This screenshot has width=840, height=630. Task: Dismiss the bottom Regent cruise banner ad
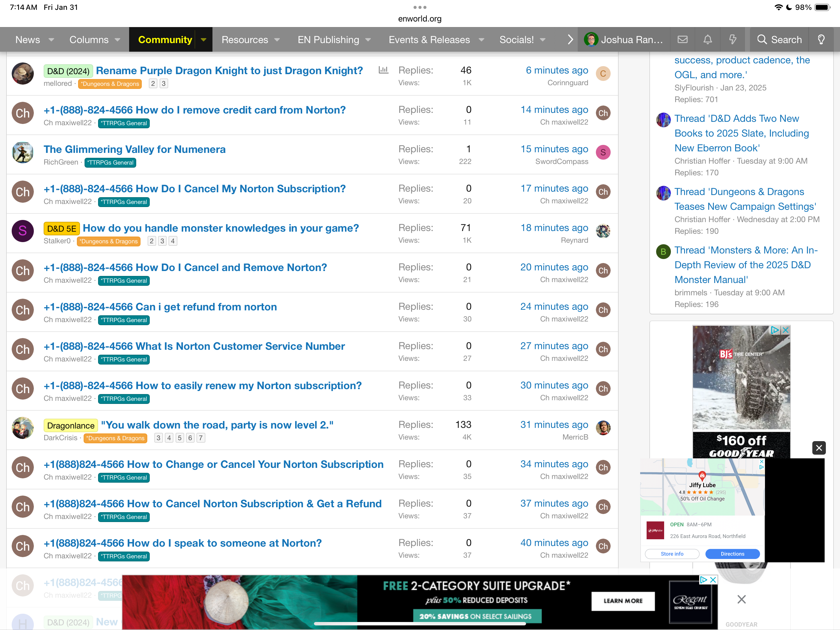pos(741,599)
